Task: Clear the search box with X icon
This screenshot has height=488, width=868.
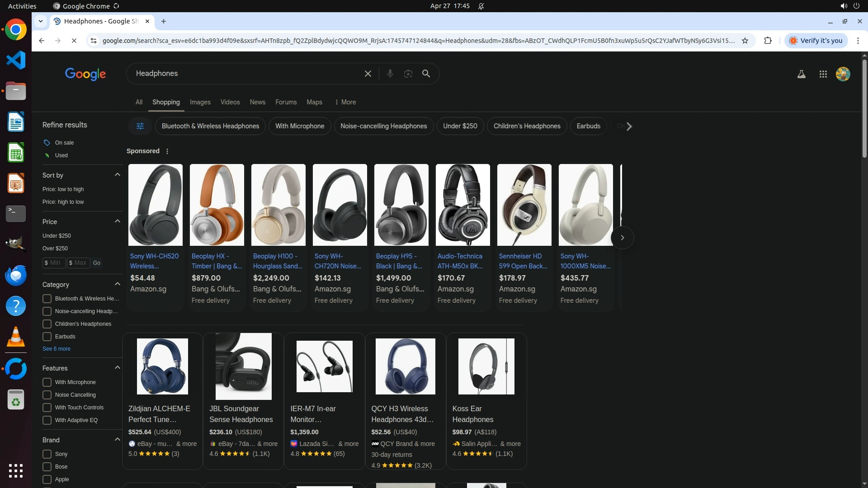Action: tap(368, 74)
